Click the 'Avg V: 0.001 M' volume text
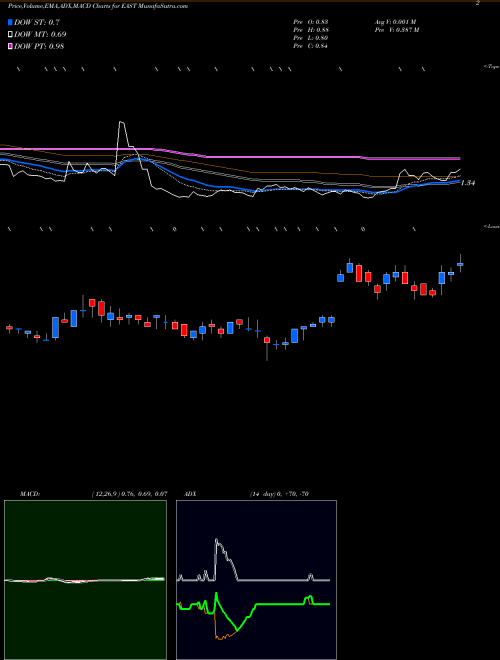The width and height of the screenshot is (500, 660). pyautogui.click(x=395, y=22)
